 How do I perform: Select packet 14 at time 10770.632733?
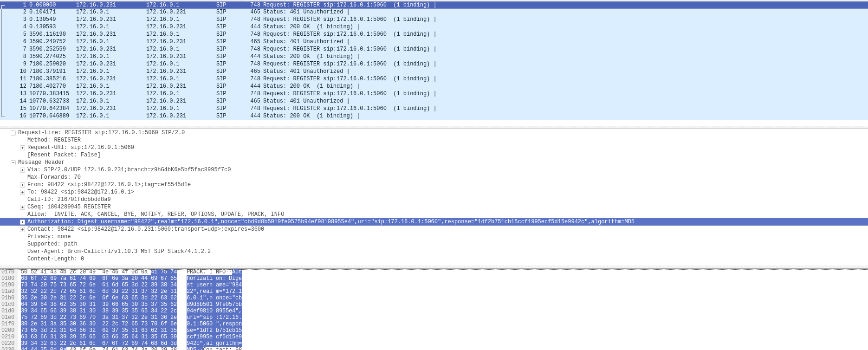click(434, 101)
